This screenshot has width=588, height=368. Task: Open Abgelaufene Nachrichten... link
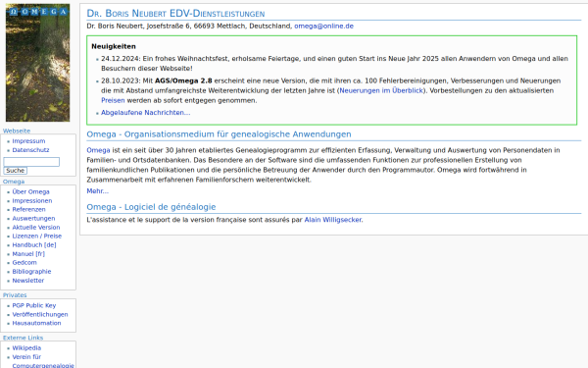(145, 113)
